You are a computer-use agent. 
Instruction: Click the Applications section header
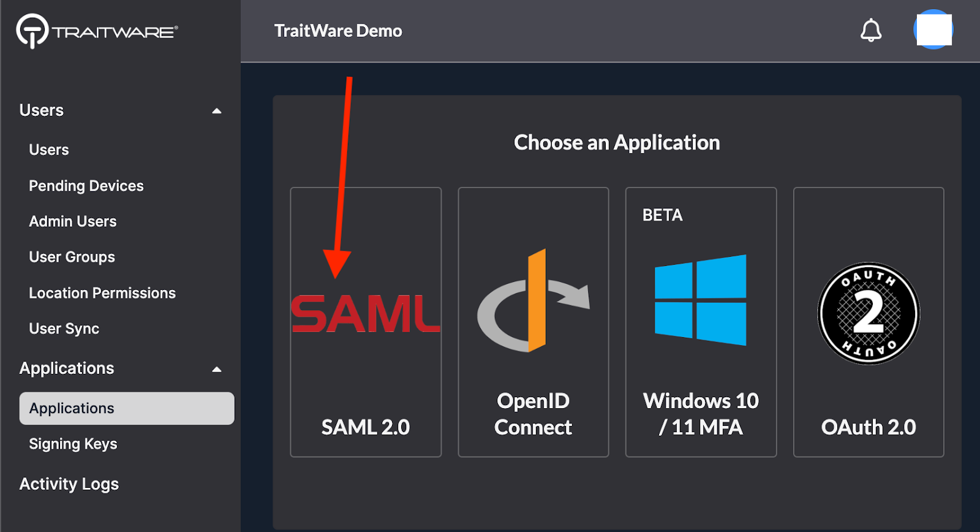(67, 368)
